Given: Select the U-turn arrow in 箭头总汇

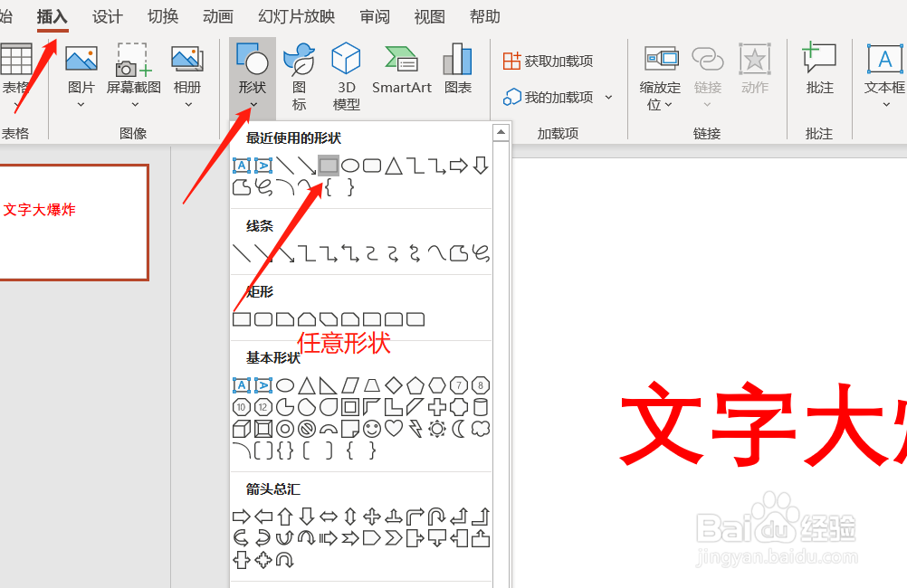Looking at the screenshot, I should (437, 517).
